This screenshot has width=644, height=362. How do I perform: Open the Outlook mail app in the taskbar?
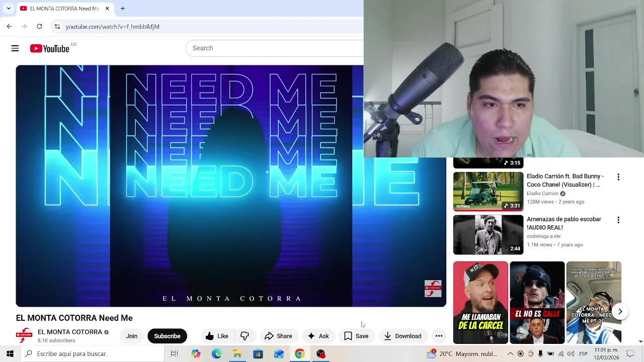click(x=279, y=354)
